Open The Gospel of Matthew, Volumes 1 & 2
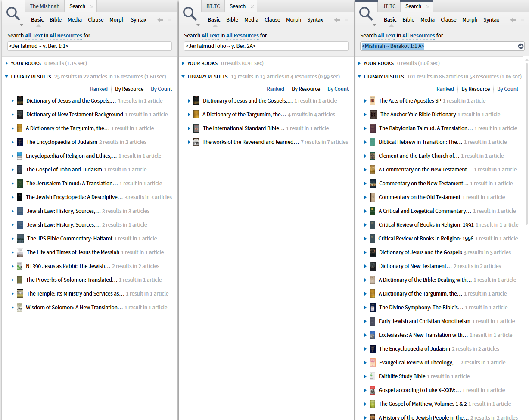The image size is (529, 420). point(423,404)
